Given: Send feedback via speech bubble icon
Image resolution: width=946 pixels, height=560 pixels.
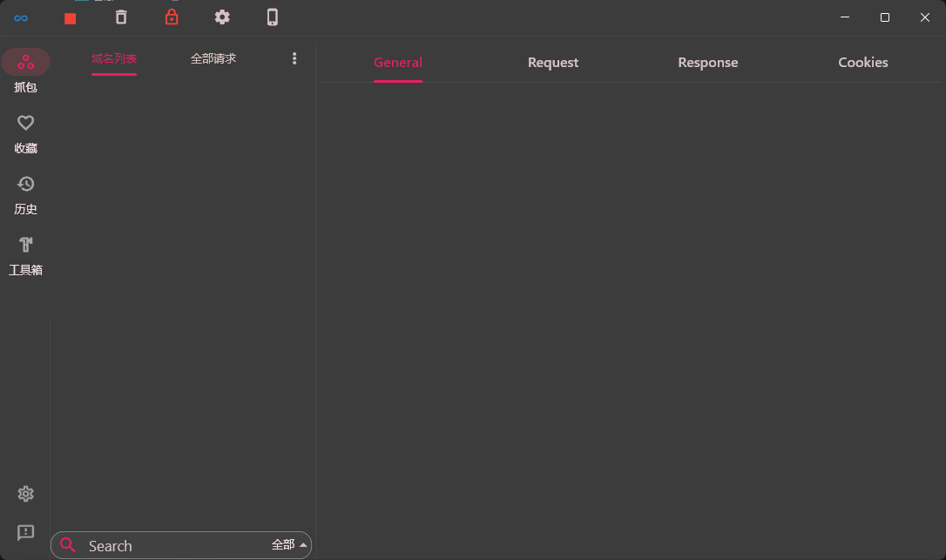Looking at the screenshot, I should (x=25, y=533).
